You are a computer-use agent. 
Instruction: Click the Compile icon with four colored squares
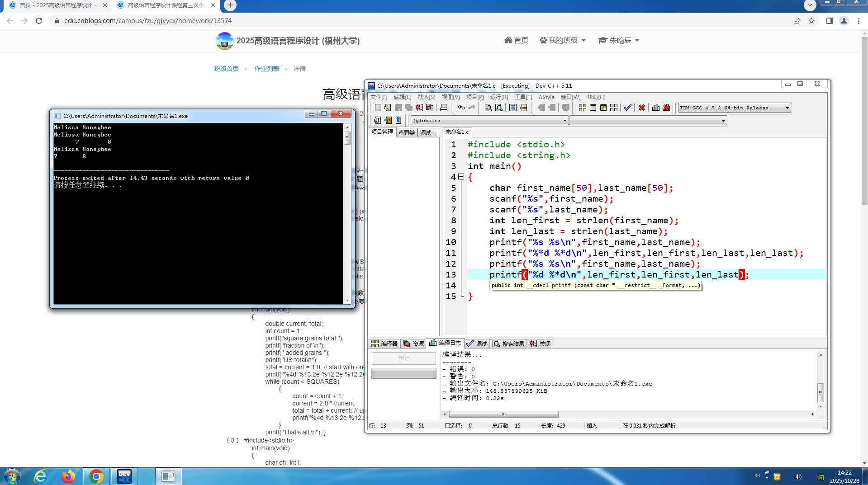click(583, 108)
